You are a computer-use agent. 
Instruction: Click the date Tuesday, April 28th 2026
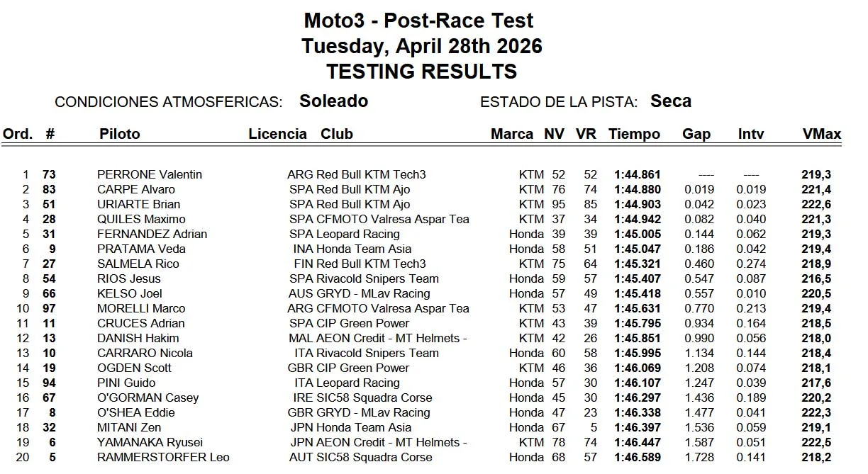421,46
